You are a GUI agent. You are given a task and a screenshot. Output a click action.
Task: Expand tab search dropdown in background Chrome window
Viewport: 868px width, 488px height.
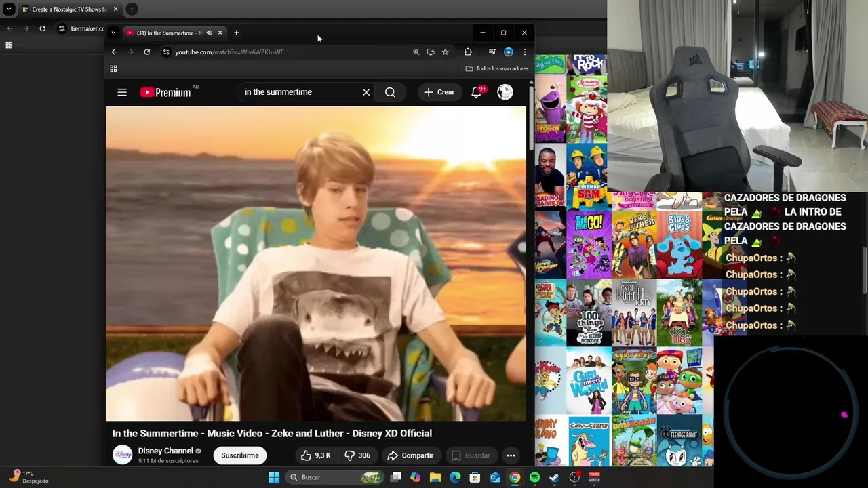click(x=9, y=9)
